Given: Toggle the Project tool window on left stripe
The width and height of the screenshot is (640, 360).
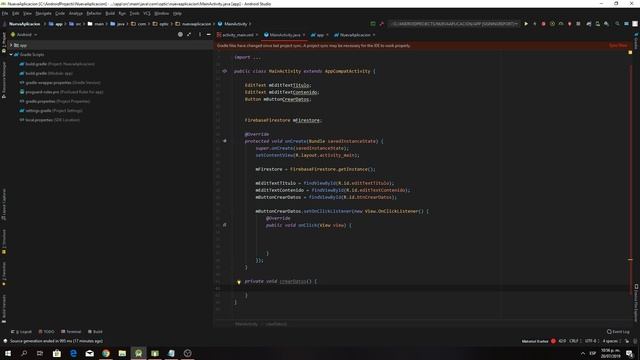Looking at the screenshot, I should 4,43.
